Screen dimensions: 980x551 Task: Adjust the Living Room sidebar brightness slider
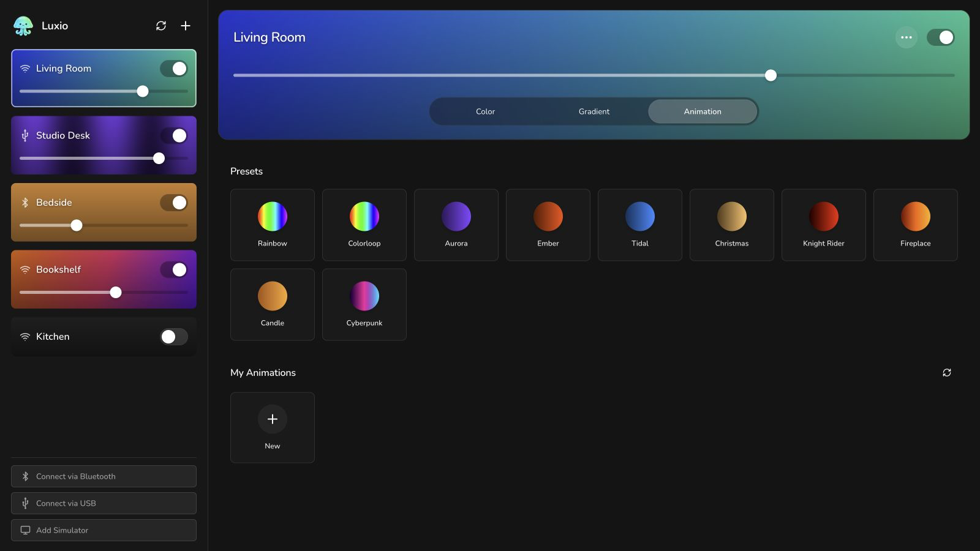[104, 91]
